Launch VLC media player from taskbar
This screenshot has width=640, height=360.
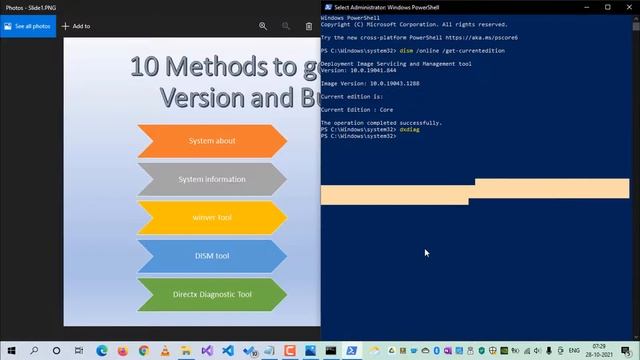tap(165, 351)
